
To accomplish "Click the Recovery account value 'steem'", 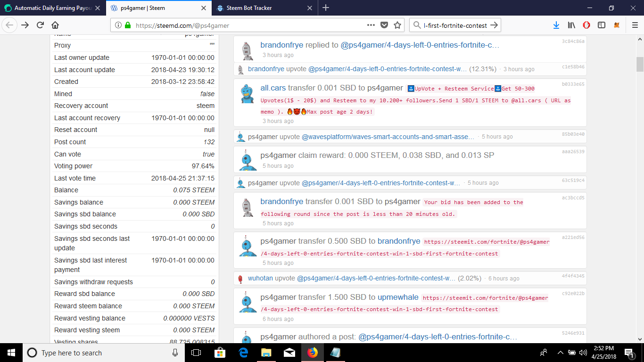I will click(x=206, y=106).
